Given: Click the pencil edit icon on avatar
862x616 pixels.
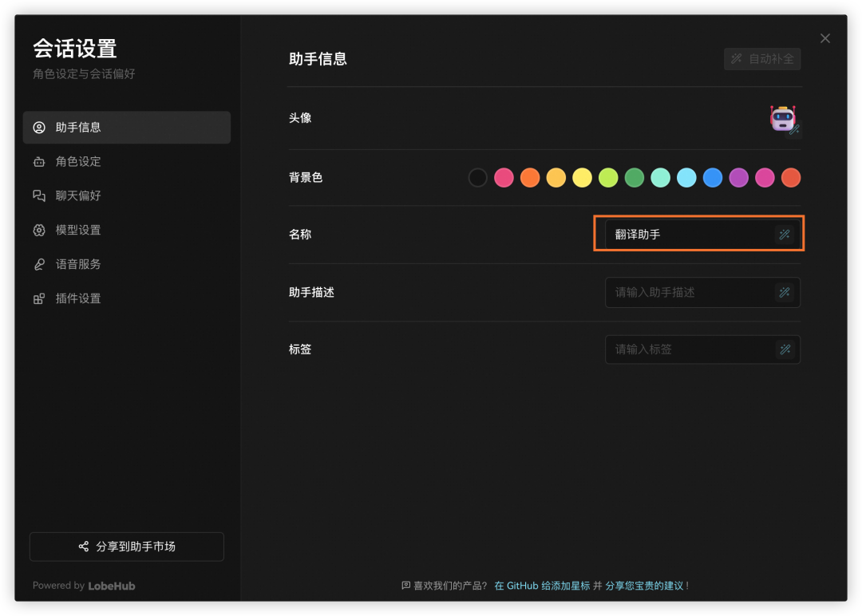Looking at the screenshot, I should [794, 130].
